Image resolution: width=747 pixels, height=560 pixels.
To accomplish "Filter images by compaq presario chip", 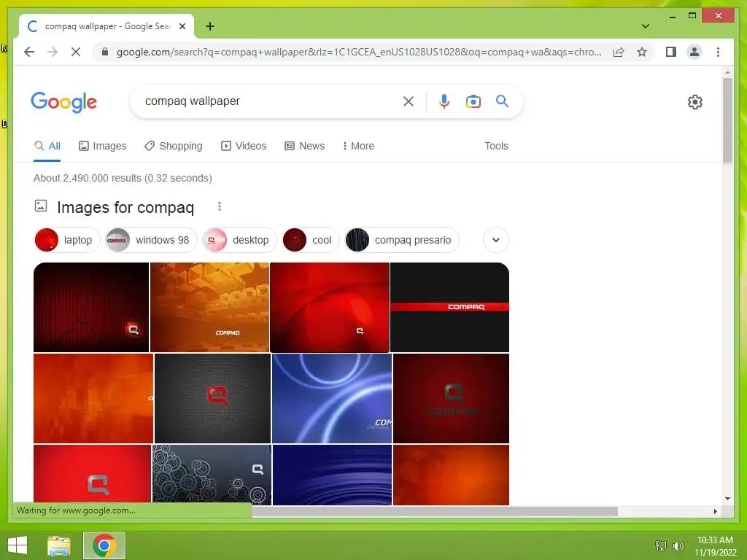I will (x=402, y=240).
